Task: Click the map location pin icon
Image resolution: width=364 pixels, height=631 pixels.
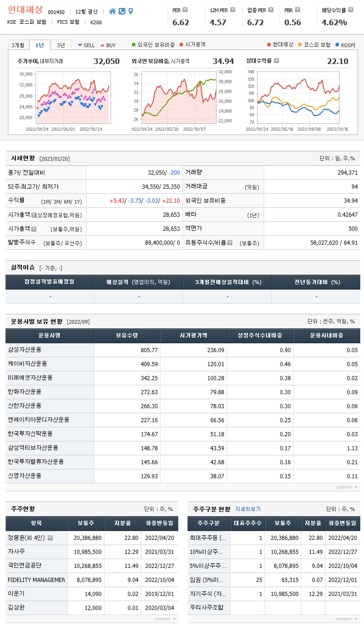Action: [x=131, y=11]
